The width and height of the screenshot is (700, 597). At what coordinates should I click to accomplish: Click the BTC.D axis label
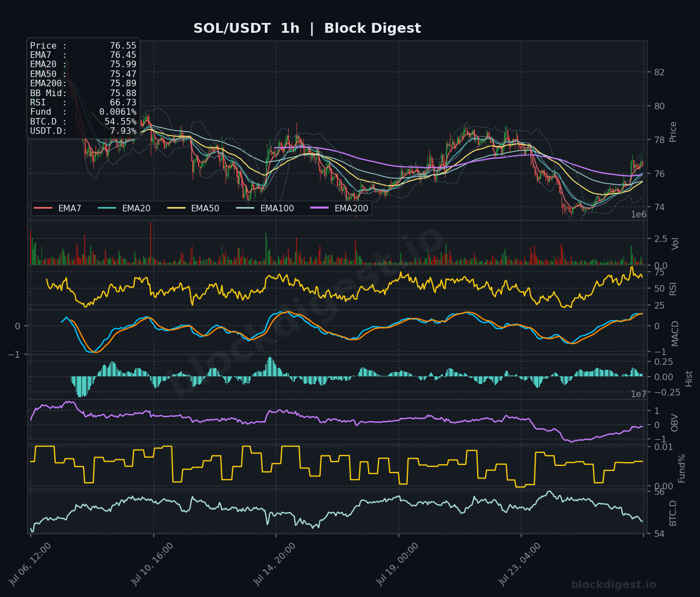click(x=673, y=513)
